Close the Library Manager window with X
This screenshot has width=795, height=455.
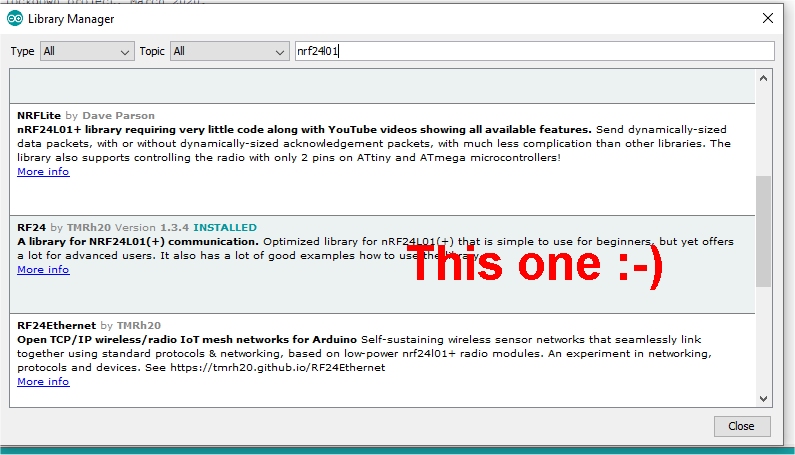[x=767, y=19]
